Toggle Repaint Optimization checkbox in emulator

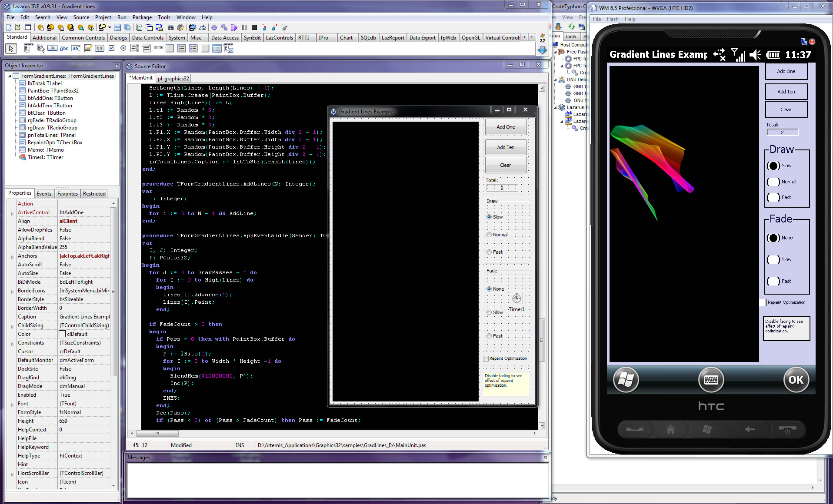click(x=763, y=302)
